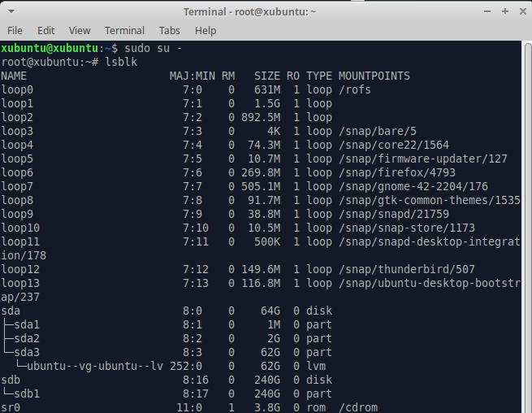Open the File menu

[15, 31]
